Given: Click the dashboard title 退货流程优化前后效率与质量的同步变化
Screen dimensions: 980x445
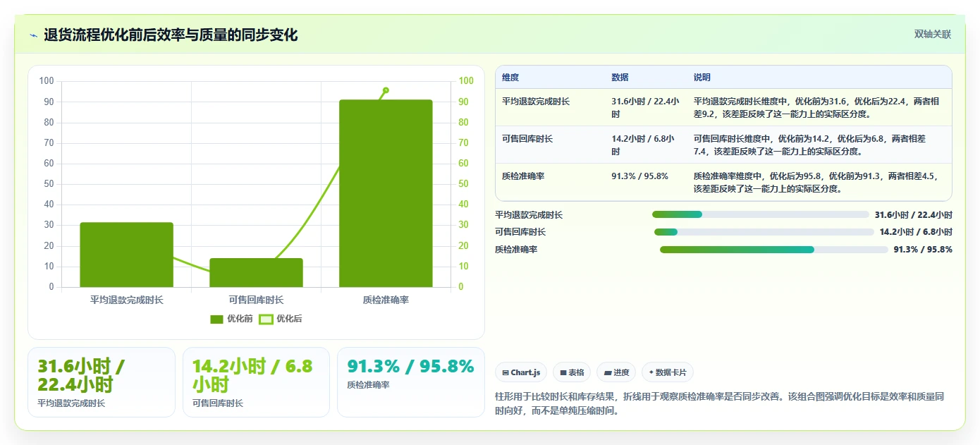Looking at the screenshot, I should [x=171, y=35].
